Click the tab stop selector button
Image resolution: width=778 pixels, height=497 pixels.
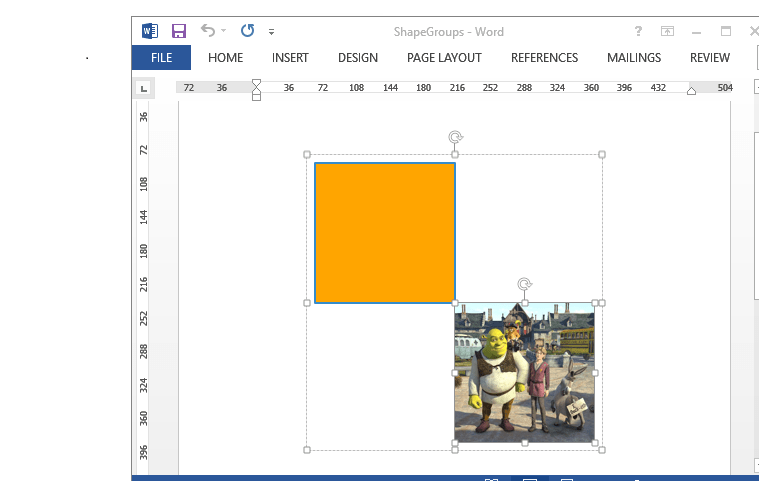tap(144, 89)
